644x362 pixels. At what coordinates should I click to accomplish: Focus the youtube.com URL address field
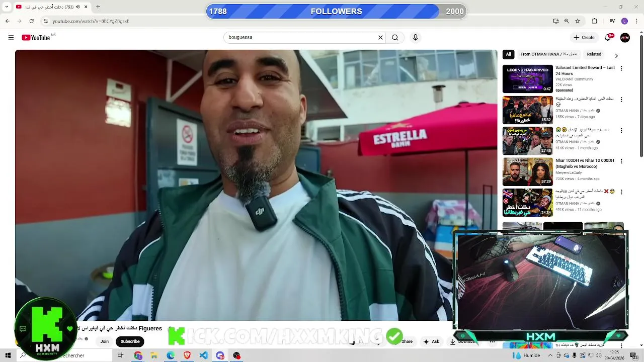point(91,21)
